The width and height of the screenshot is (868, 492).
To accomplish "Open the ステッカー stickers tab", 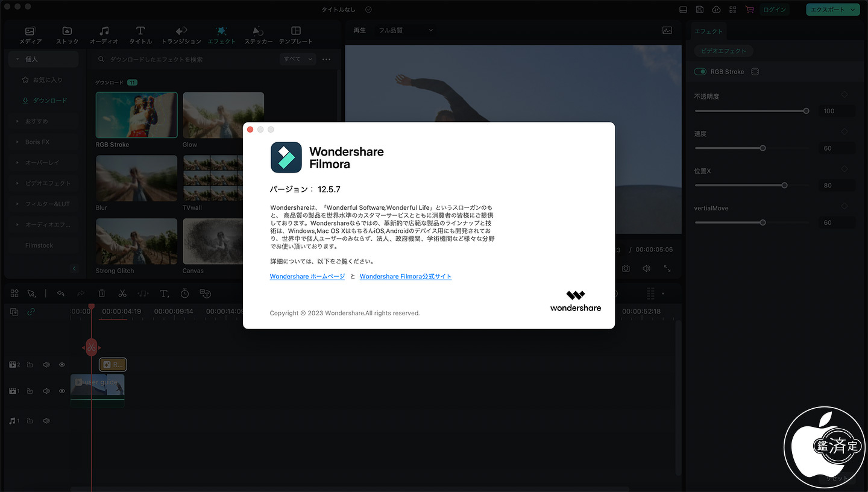I will [x=258, y=36].
